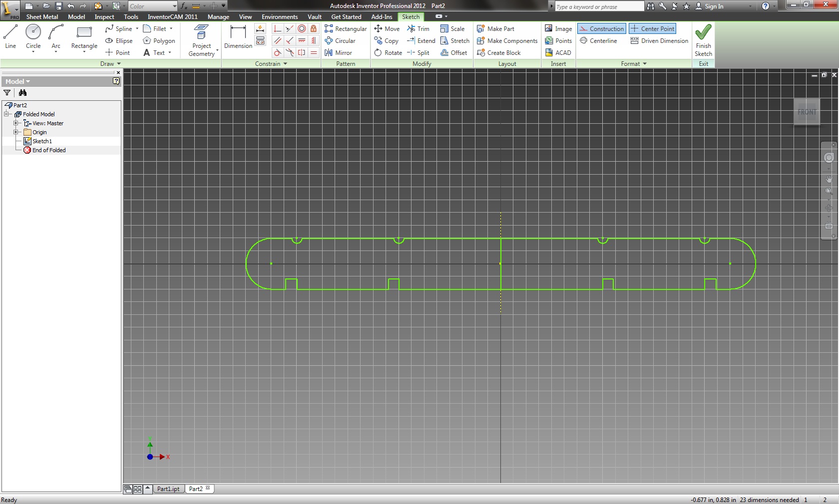Image resolution: width=839 pixels, height=504 pixels.
Task: Open the Model browser dropdown
Action: (x=17, y=81)
